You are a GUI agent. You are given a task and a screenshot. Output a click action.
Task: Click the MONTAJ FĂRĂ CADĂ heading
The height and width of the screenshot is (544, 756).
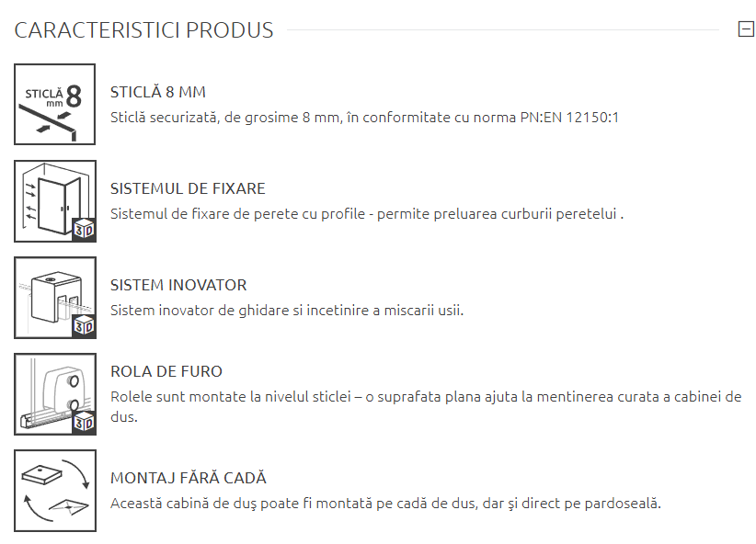click(x=189, y=478)
